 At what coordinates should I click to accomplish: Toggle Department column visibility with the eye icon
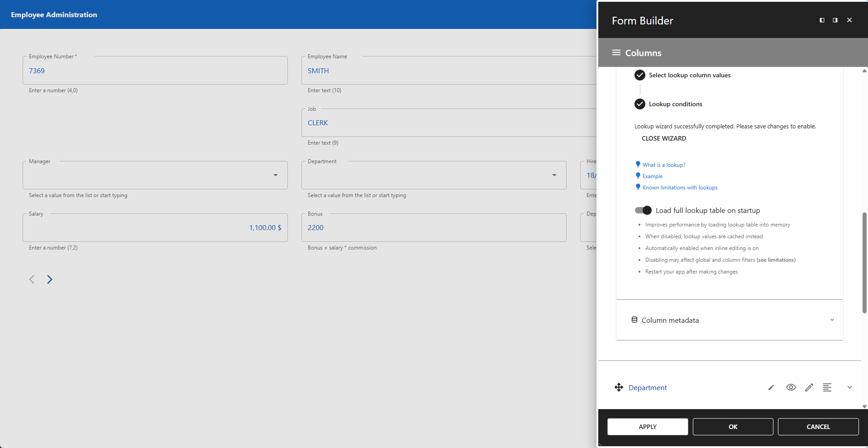coord(791,387)
